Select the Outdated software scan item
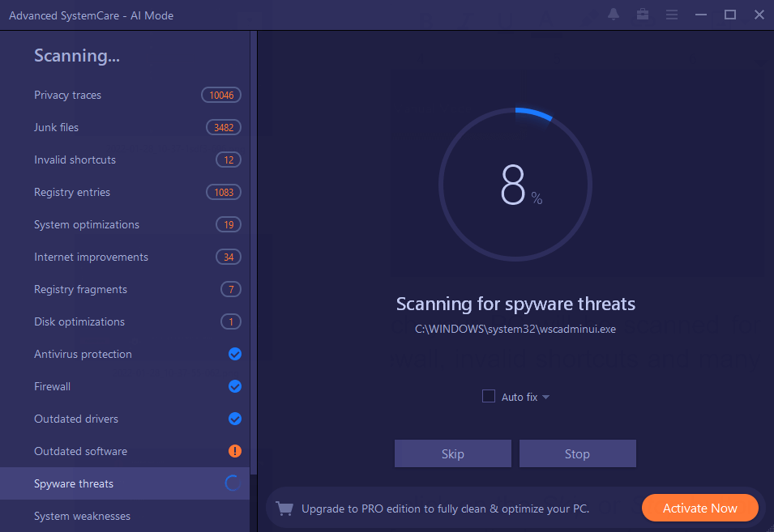774x532 pixels. point(125,451)
